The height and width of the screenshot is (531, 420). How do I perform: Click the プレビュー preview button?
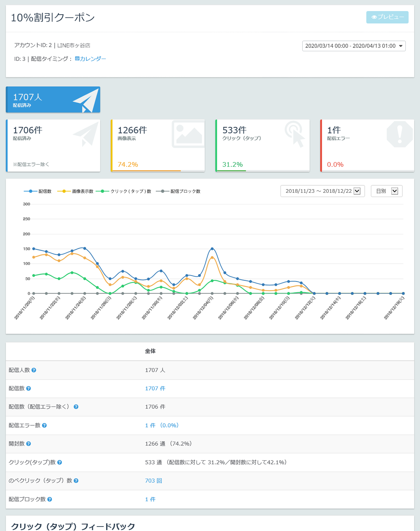[x=387, y=17]
